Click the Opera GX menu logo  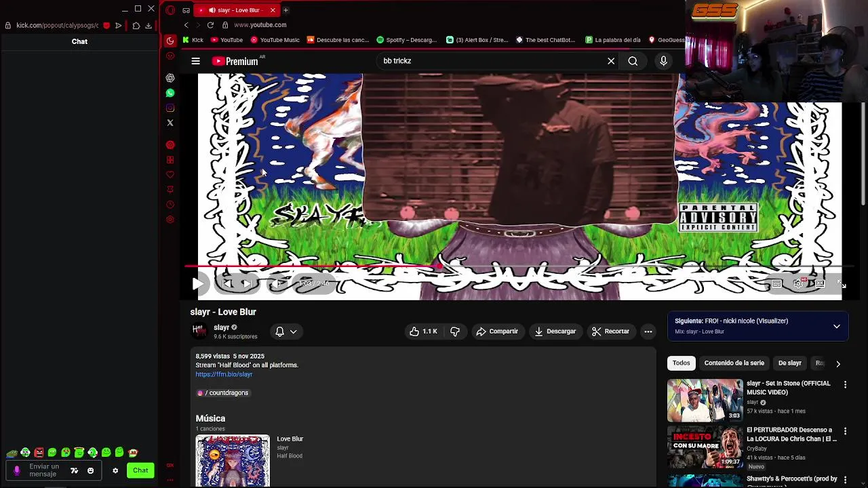click(x=170, y=10)
